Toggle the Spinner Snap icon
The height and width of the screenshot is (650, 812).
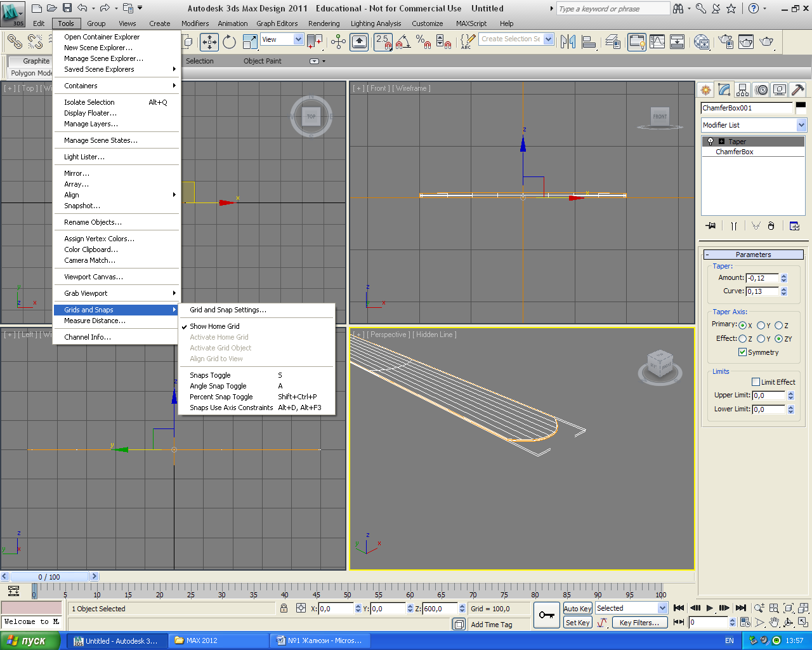click(443, 42)
